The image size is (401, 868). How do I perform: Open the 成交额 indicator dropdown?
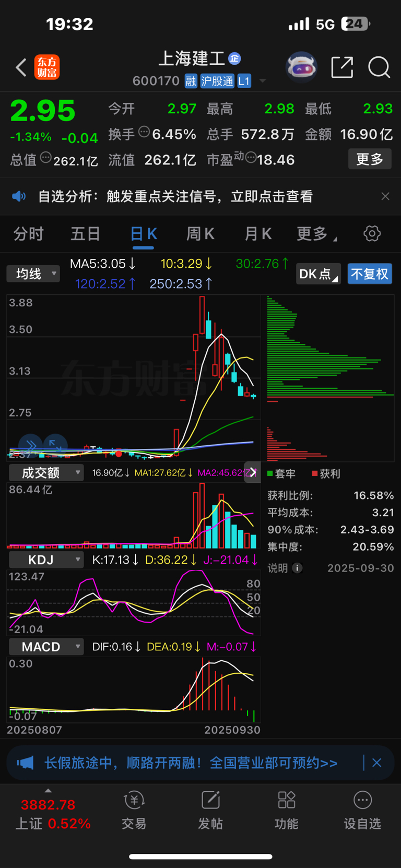[46, 473]
